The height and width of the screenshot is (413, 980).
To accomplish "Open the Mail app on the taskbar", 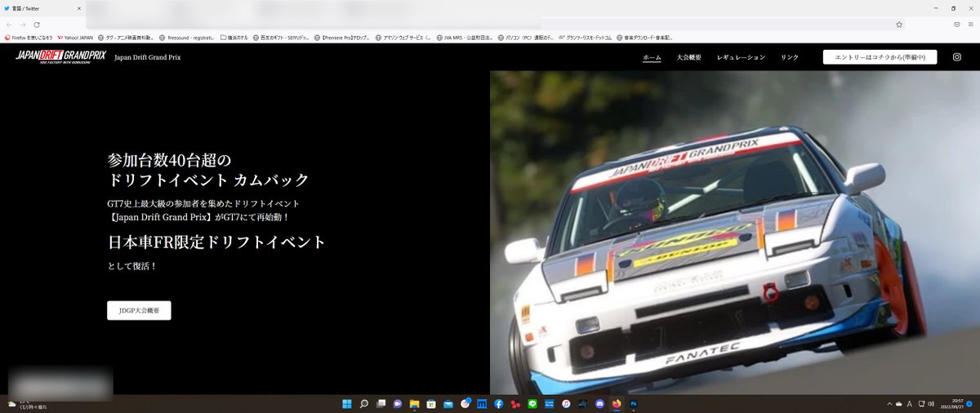I will coord(448,404).
